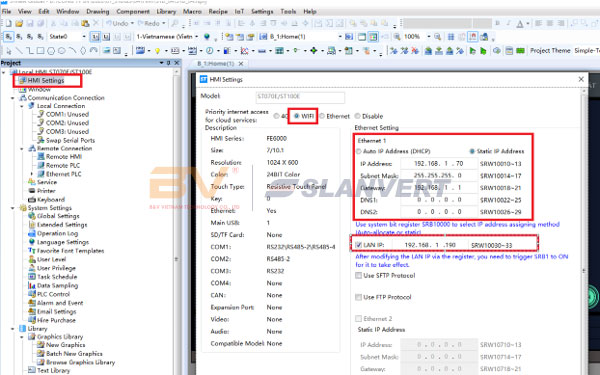600x375 pixels.
Task: Click the Subnet Mask field
Action: (439, 176)
